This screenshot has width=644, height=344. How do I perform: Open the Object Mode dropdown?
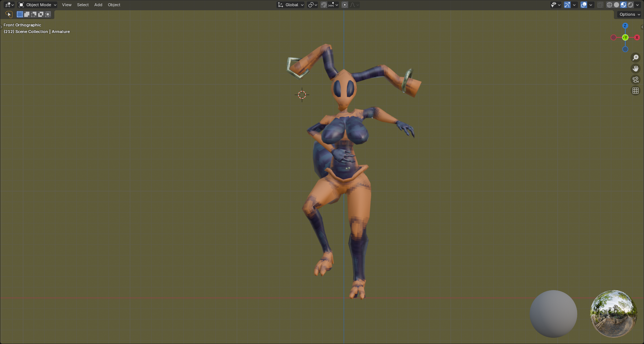pyautogui.click(x=37, y=5)
